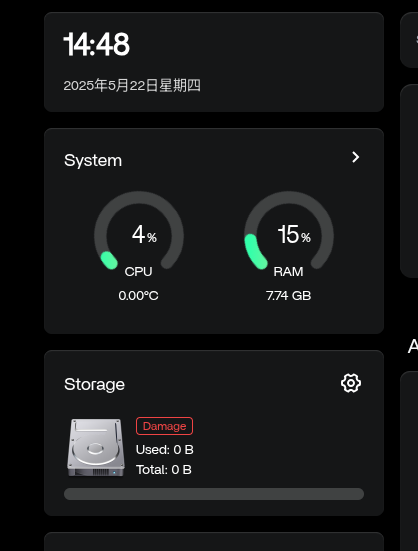Select the date text 2025年5月22日星期四

(x=132, y=85)
